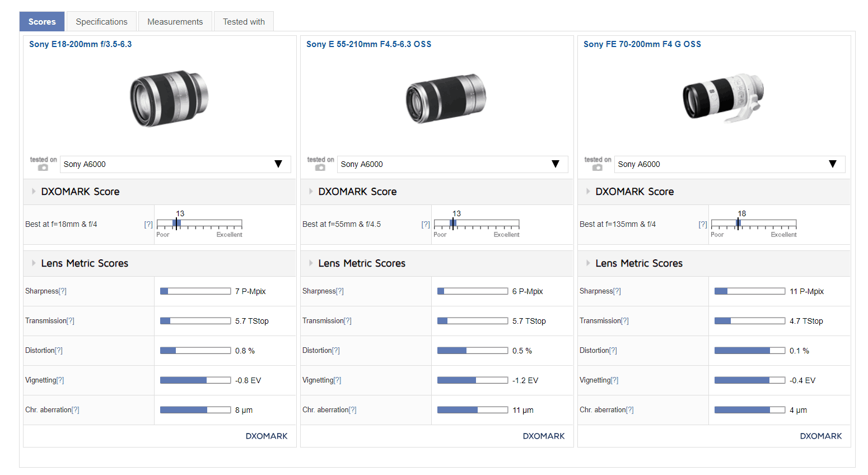Switch to the Scores tab
Viewport: 868px width, 475px height.
[x=42, y=22]
